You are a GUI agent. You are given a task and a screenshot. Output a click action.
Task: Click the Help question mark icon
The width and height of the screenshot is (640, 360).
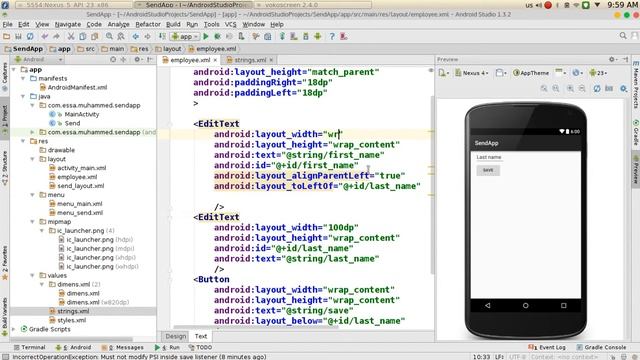(332, 36)
